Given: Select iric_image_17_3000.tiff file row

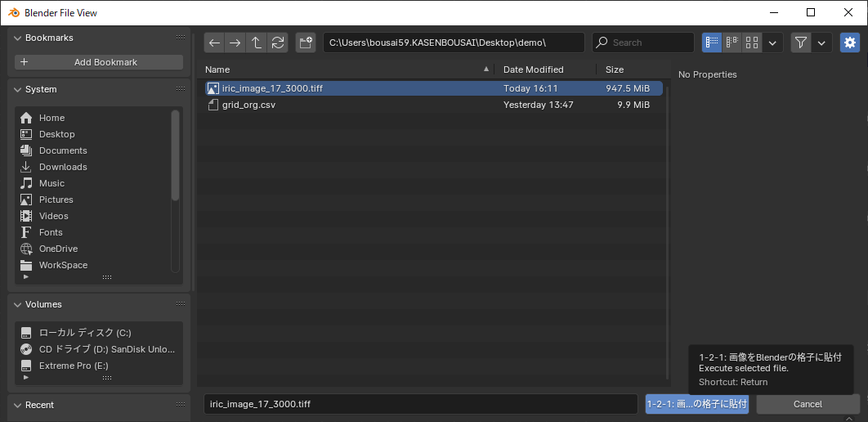Looking at the screenshot, I should point(433,88).
